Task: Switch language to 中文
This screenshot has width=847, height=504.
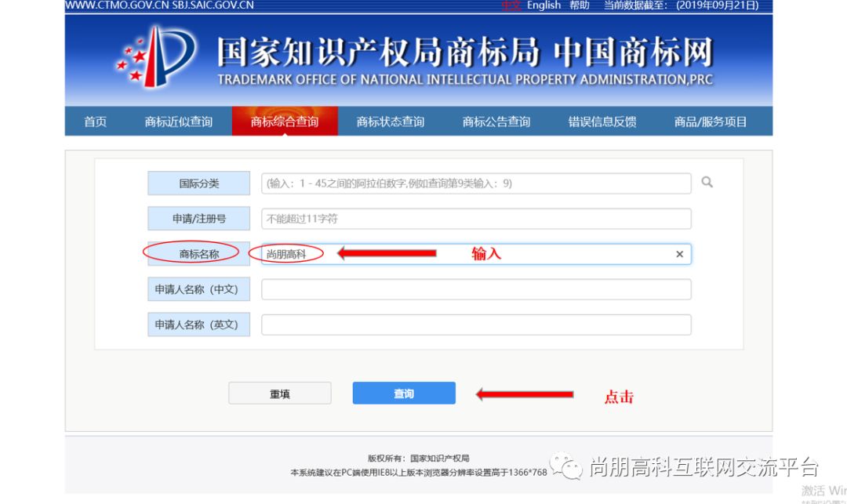Action: pyautogui.click(x=511, y=5)
